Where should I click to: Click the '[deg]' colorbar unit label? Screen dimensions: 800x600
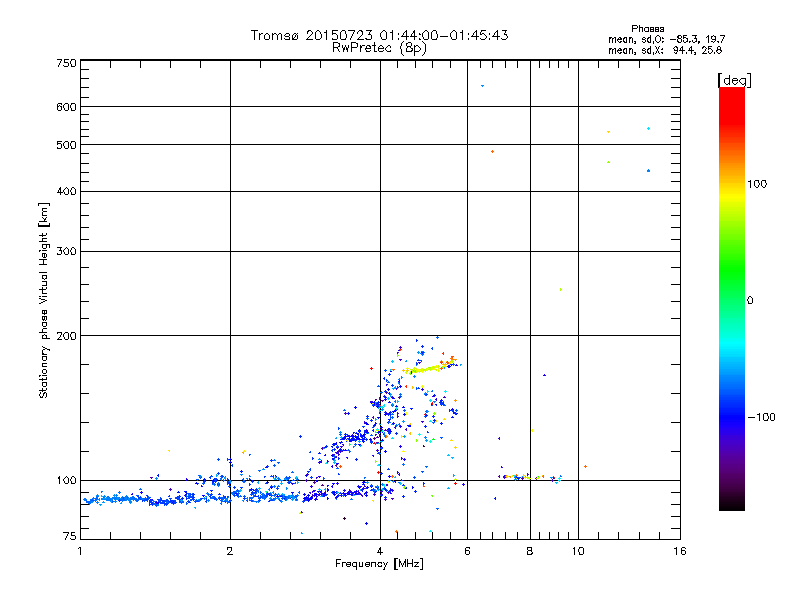point(734,80)
